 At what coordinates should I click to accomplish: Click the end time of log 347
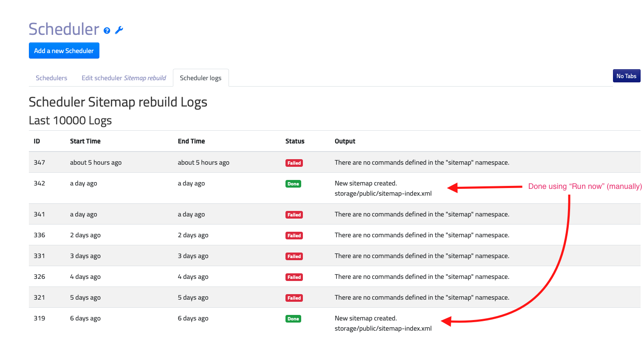(203, 163)
